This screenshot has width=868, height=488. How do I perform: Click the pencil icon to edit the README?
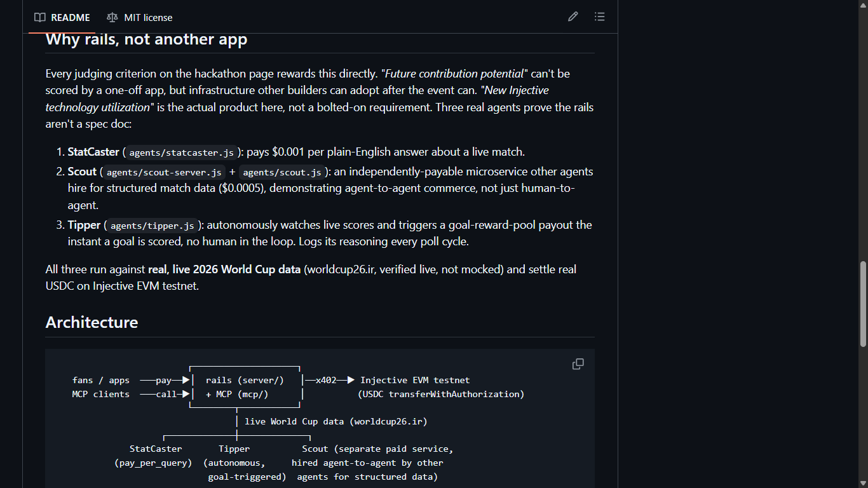coord(573,17)
